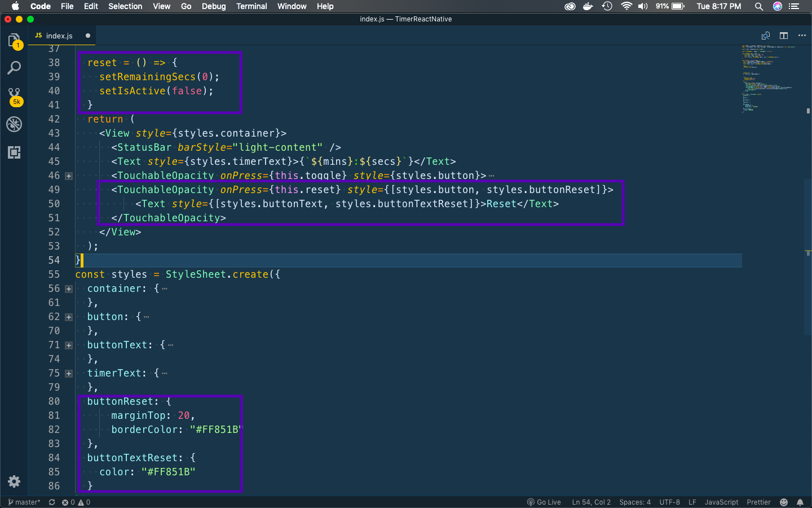Open Source Control view with 5k badge

click(x=14, y=96)
